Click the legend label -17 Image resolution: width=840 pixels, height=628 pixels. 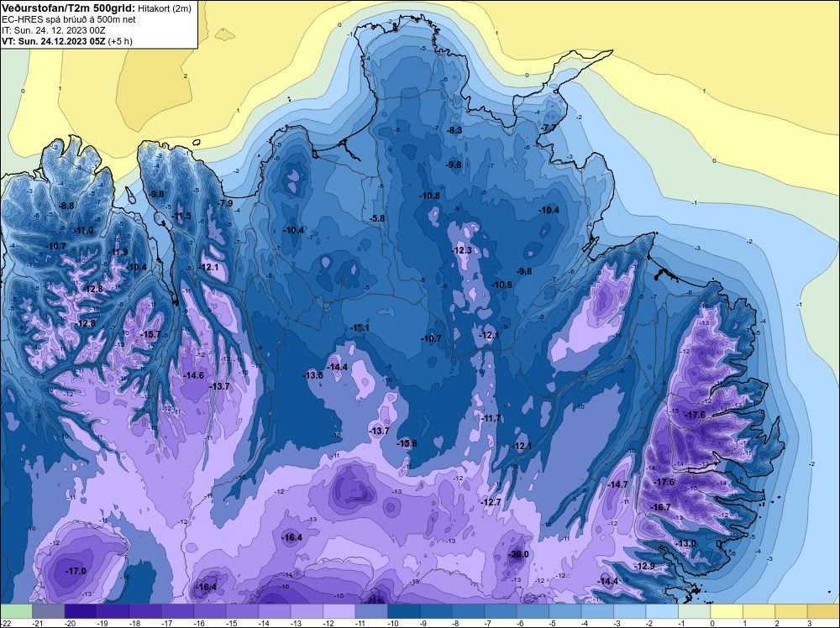coord(166,623)
